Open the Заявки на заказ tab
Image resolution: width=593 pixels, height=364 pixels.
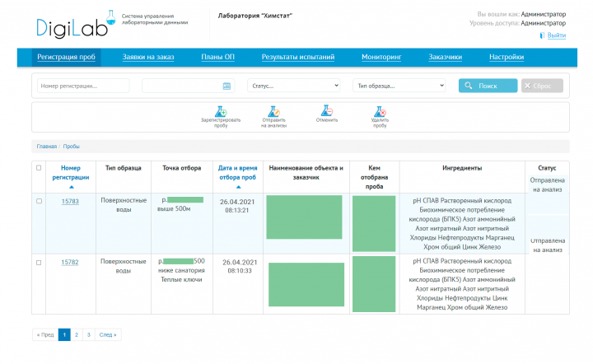pos(148,57)
